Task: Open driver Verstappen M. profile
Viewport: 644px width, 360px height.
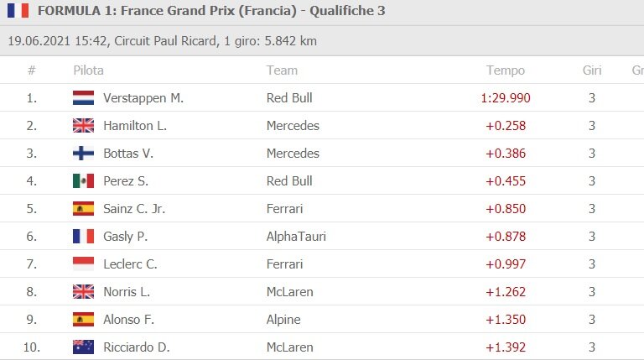Action: (143, 97)
